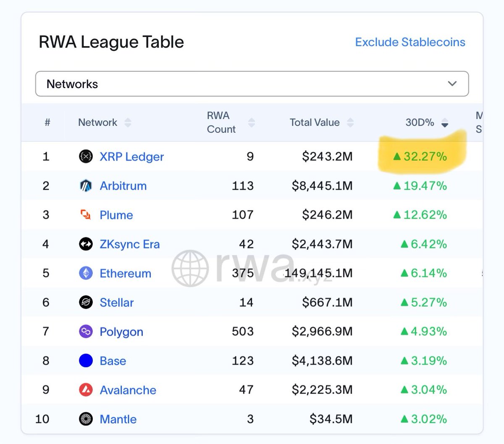Click the Ethereum diamond logo icon

[x=86, y=273]
